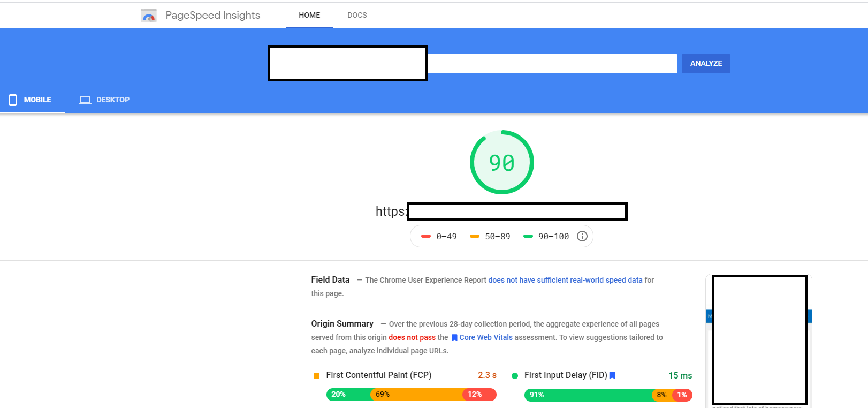The width and height of the screenshot is (868, 408).
Task: Click the '2.3 s' FCP value
Action: 487,375
